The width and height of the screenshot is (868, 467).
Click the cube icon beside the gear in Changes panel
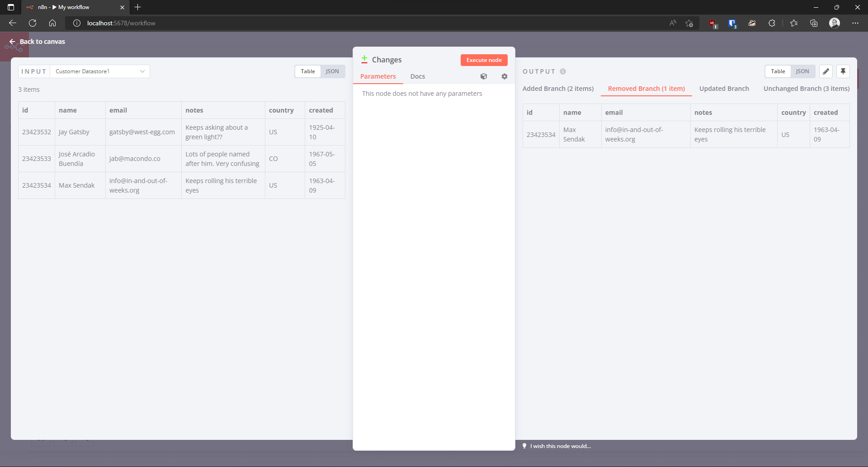[x=484, y=76]
